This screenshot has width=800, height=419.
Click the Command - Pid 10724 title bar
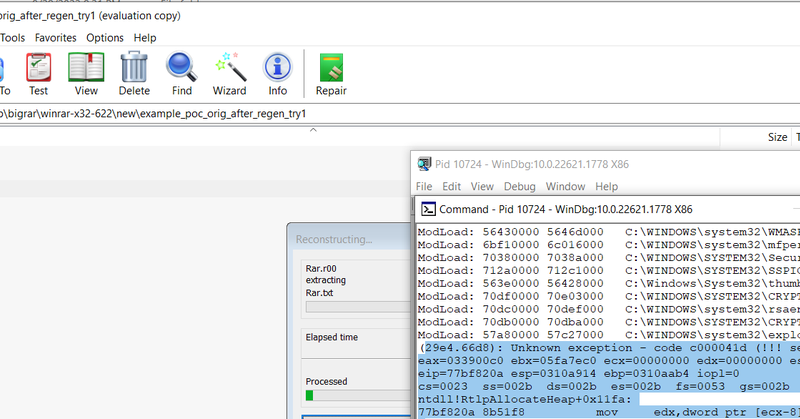click(x=608, y=209)
